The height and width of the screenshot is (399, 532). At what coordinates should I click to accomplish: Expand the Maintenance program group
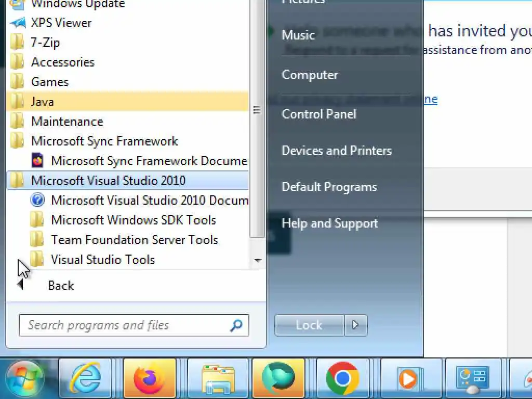[x=128, y=121]
